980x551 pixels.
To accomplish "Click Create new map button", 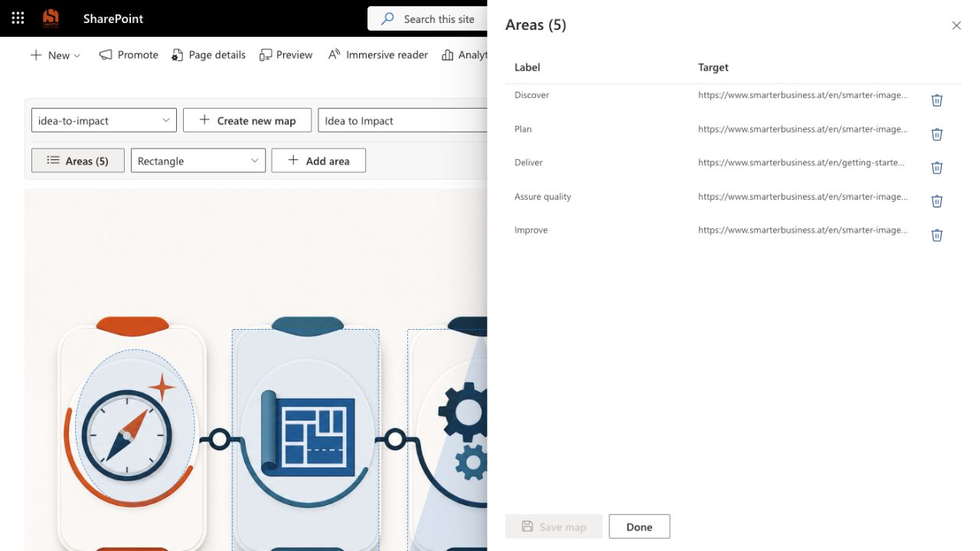I will coord(247,120).
